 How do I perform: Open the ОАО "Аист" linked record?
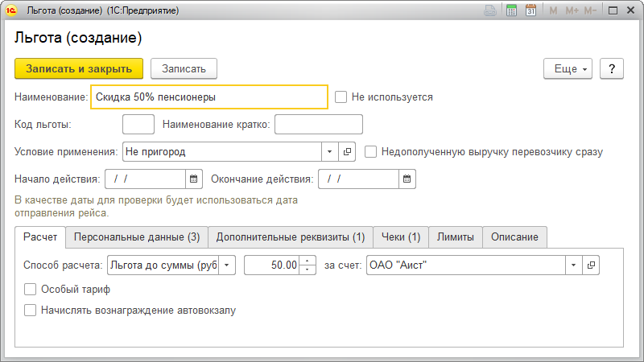(592, 265)
